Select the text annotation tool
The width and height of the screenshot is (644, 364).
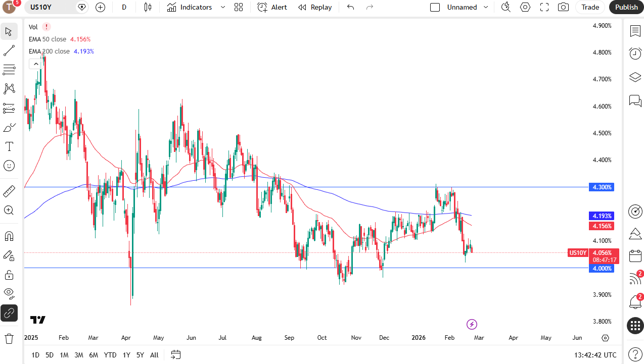click(9, 146)
